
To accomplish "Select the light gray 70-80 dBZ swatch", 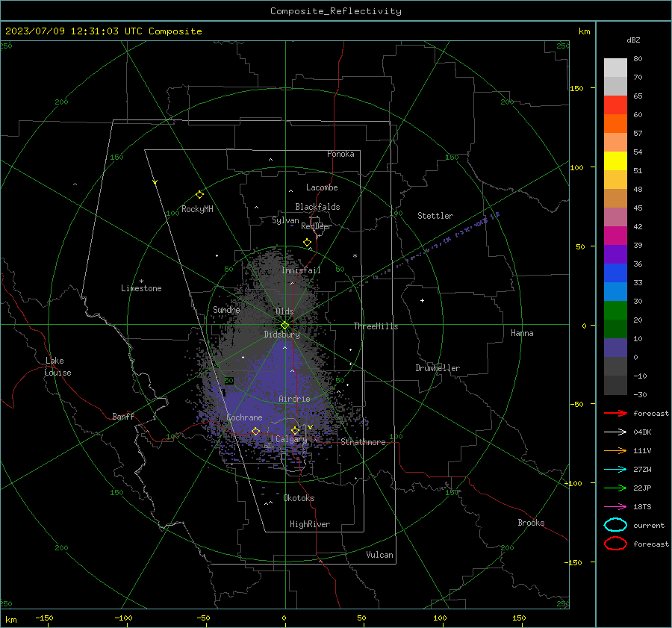I will [x=615, y=68].
